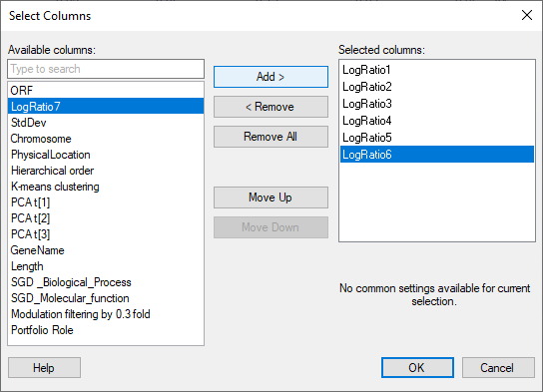
Task: Click the Move Up button
Action: 271,197
